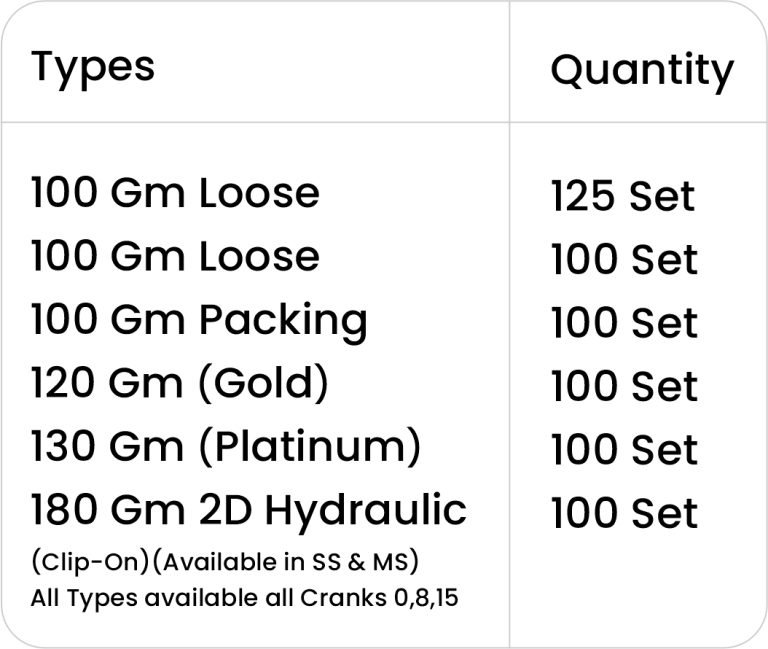Click the 100 Set quantity for 130 Gm (Platinum)

[x=624, y=450]
